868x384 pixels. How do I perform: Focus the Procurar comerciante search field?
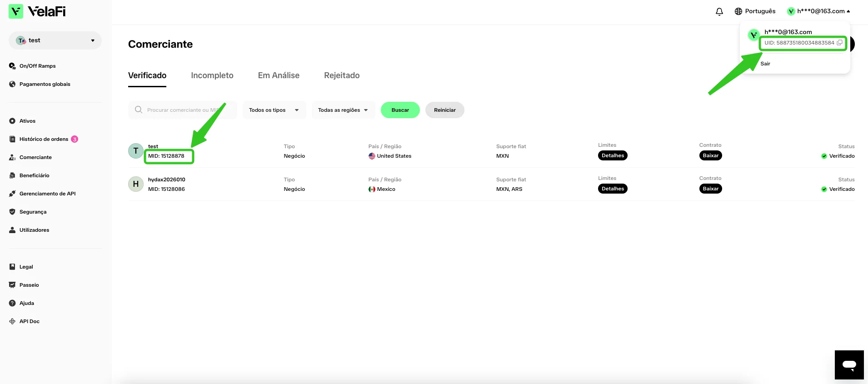[183, 110]
